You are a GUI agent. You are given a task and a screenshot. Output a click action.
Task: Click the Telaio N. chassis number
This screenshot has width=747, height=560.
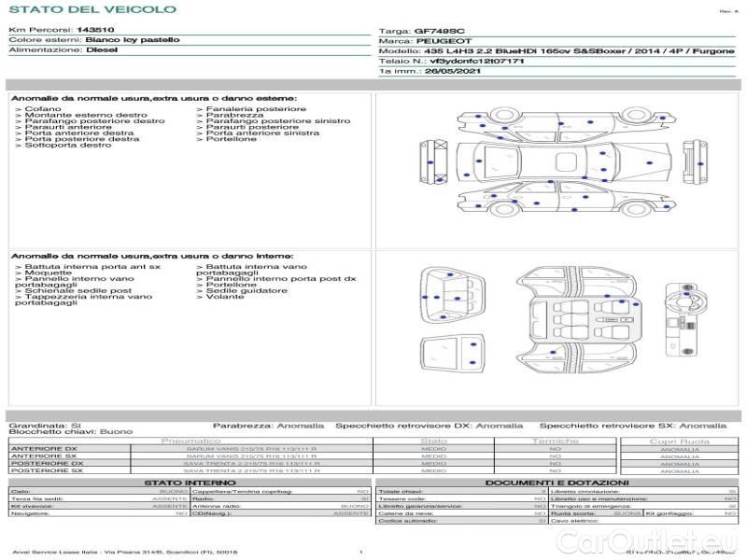pyautogui.click(x=476, y=60)
